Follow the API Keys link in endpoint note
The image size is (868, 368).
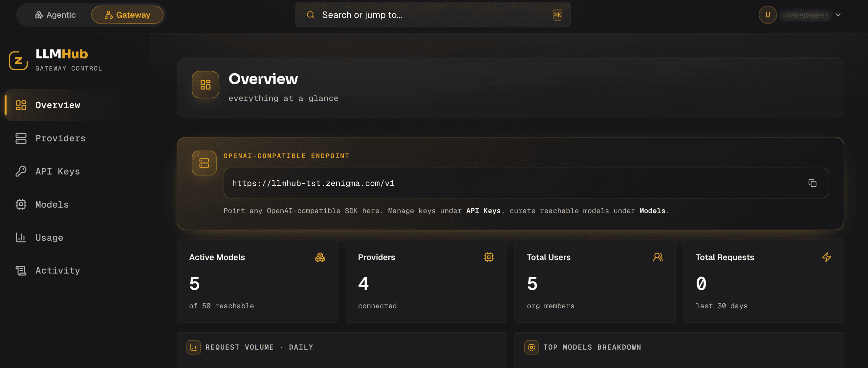coord(483,211)
